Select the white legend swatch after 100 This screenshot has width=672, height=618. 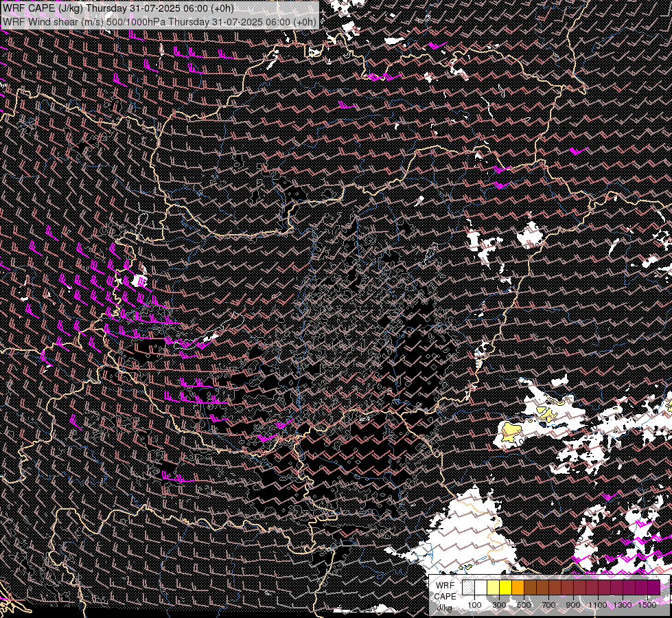pos(481,588)
